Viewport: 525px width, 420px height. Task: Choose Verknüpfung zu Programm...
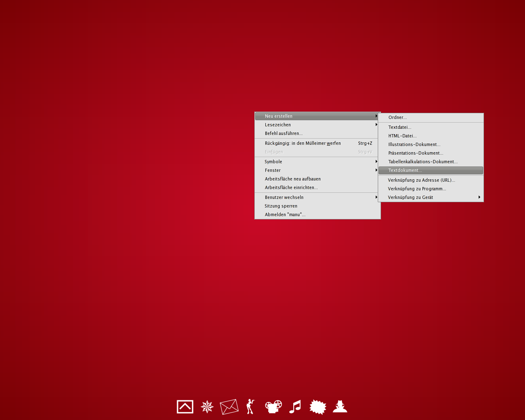pos(431,189)
